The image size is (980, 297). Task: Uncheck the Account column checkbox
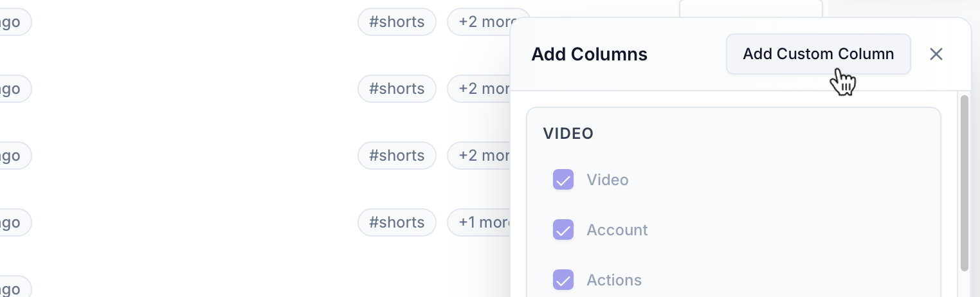click(563, 230)
